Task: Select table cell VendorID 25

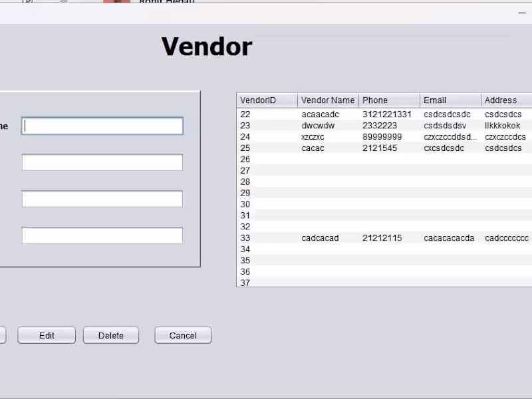Action: click(x=267, y=148)
